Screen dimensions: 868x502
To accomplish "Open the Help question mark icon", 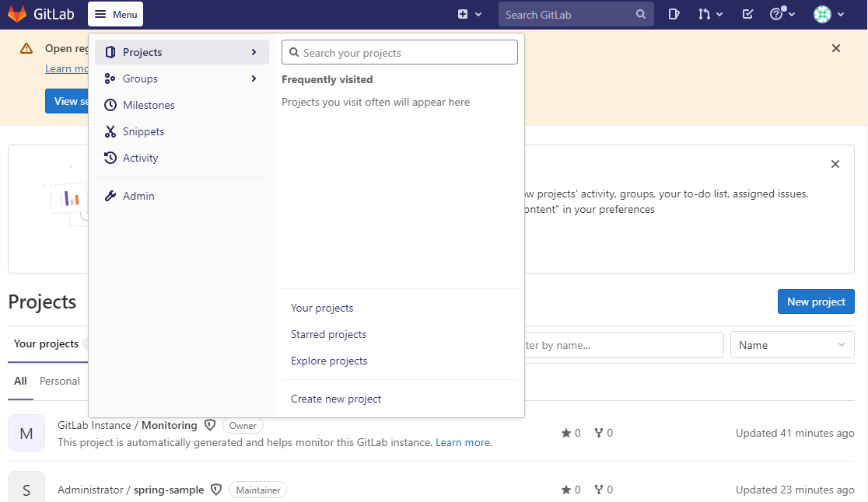I will click(x=777, y=14).
